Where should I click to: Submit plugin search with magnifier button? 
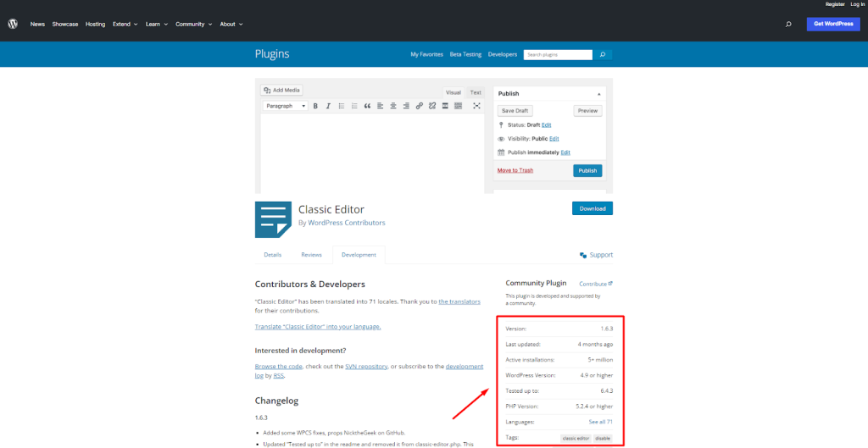603,55
